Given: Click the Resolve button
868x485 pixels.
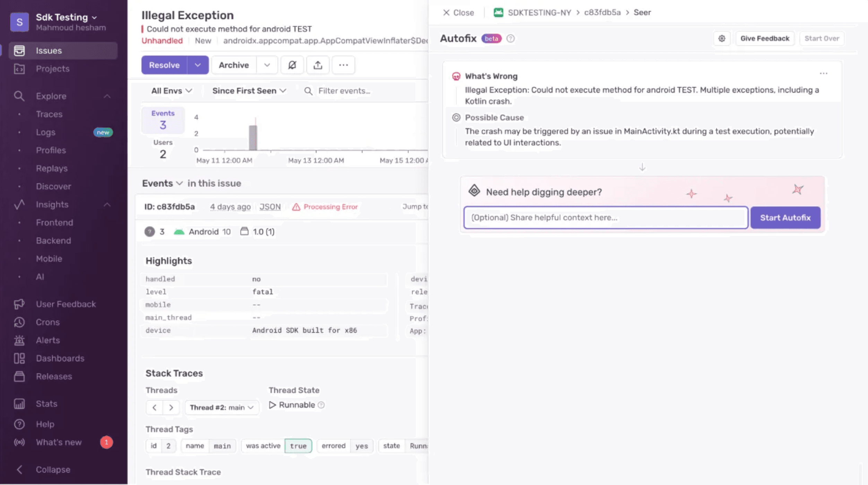Looking at the screenshot, I should point(164,65).
